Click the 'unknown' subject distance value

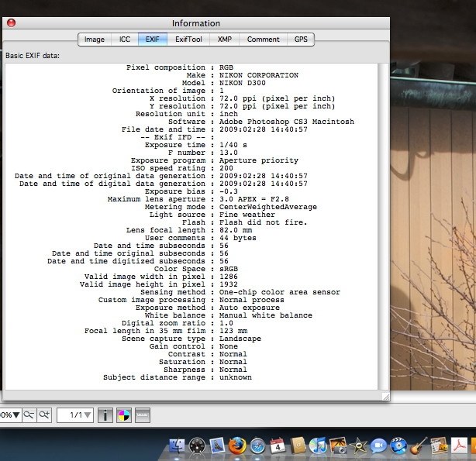click(236, 377)
